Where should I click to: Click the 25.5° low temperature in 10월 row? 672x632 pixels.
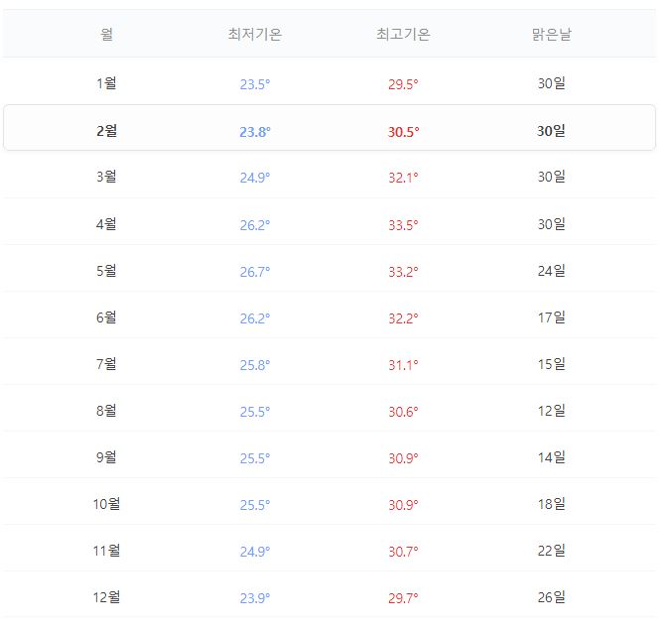tap(255, 505)
